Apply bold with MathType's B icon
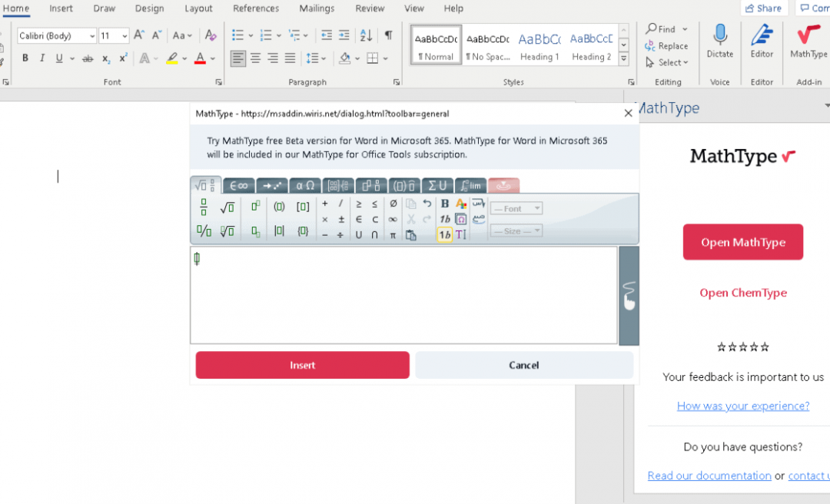The height and width of the screenshot is (504, 830). click(445, 204)
